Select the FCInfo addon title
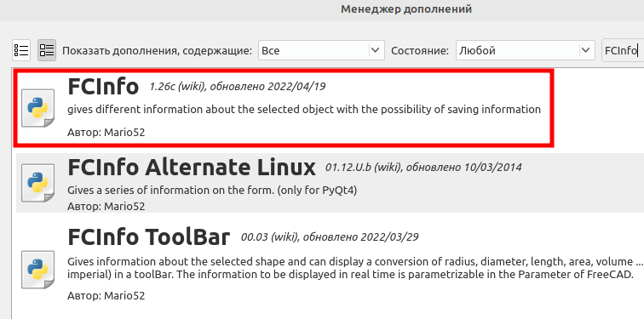Image resolution: width=644 pixels, height=319 pixels. point(103,87)
